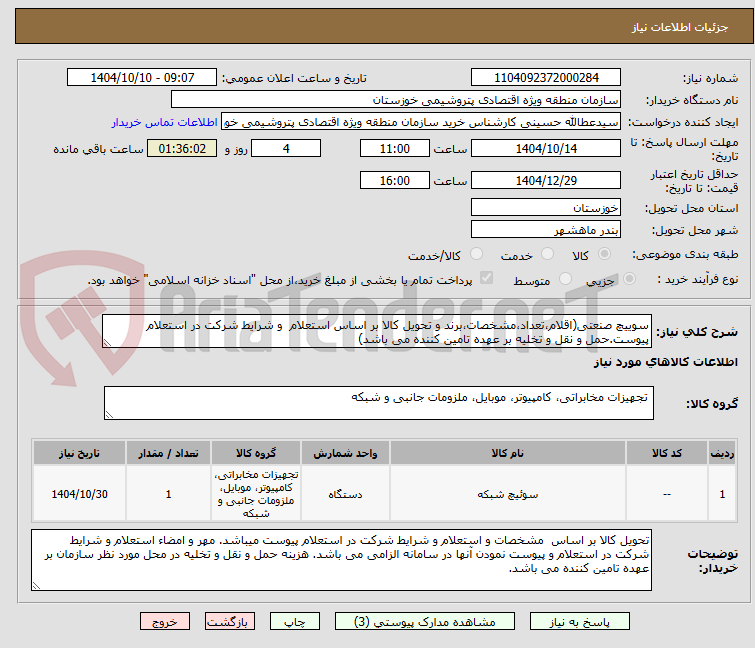Image resolution: width=755 pixels, height=648 pixels.
Task: Select the کالا/خدمت radio button
Action: coord(476,254)
